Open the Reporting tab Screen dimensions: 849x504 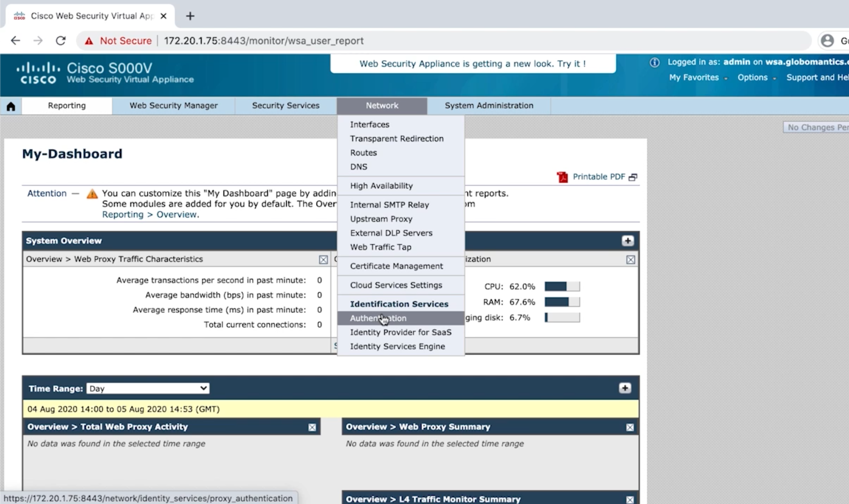[x=67, y=105]
